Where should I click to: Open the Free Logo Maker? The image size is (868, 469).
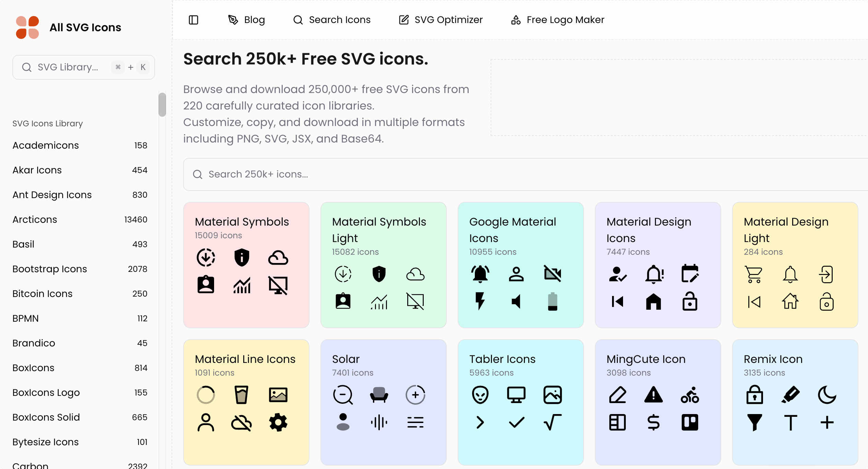(557, 20)
